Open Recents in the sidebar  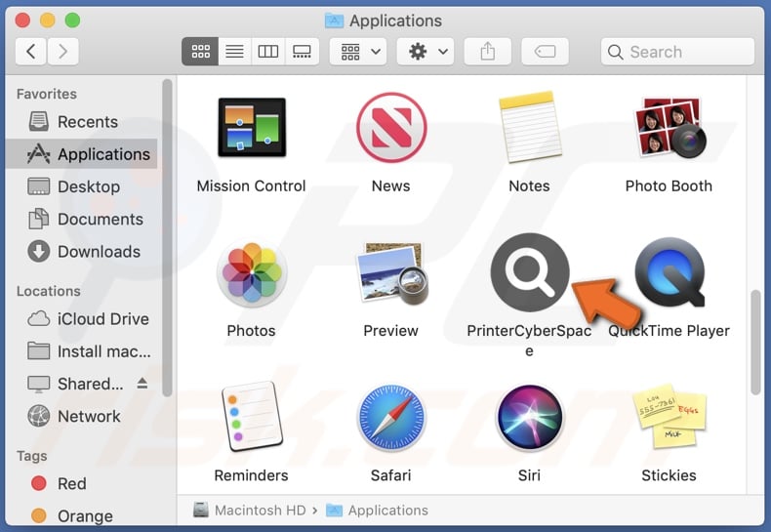[x=82, y=121]
